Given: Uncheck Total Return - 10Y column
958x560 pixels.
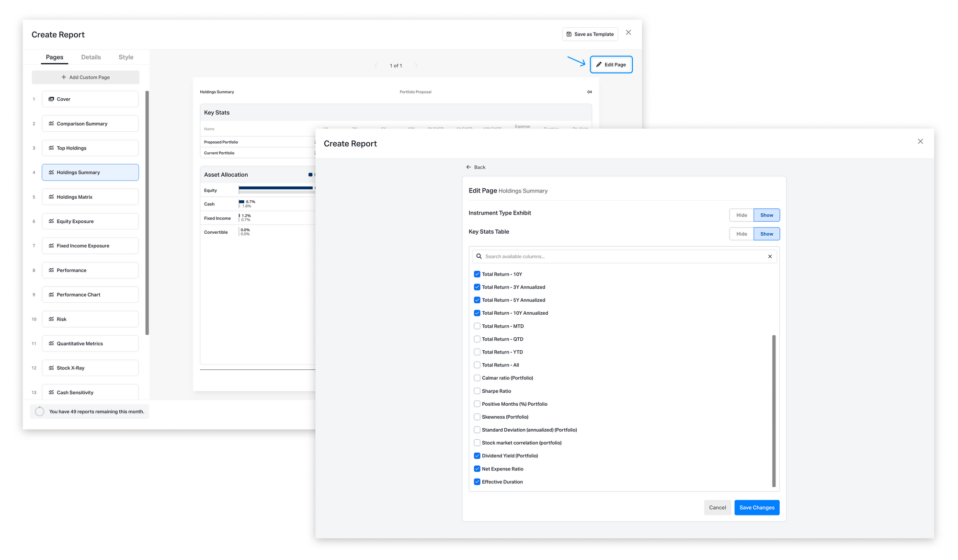Looking at the screenshot, I should tap(477, 274).
